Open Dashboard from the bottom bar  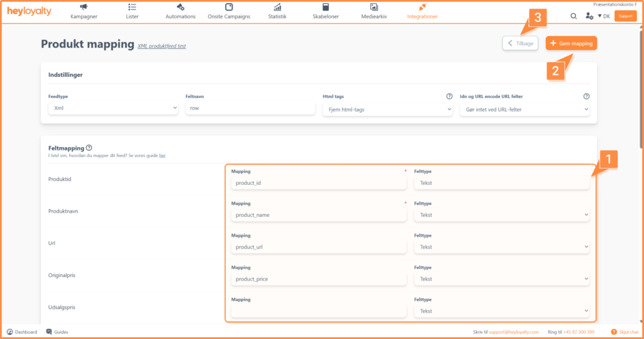pyautogui.click(x=22, y=331)
